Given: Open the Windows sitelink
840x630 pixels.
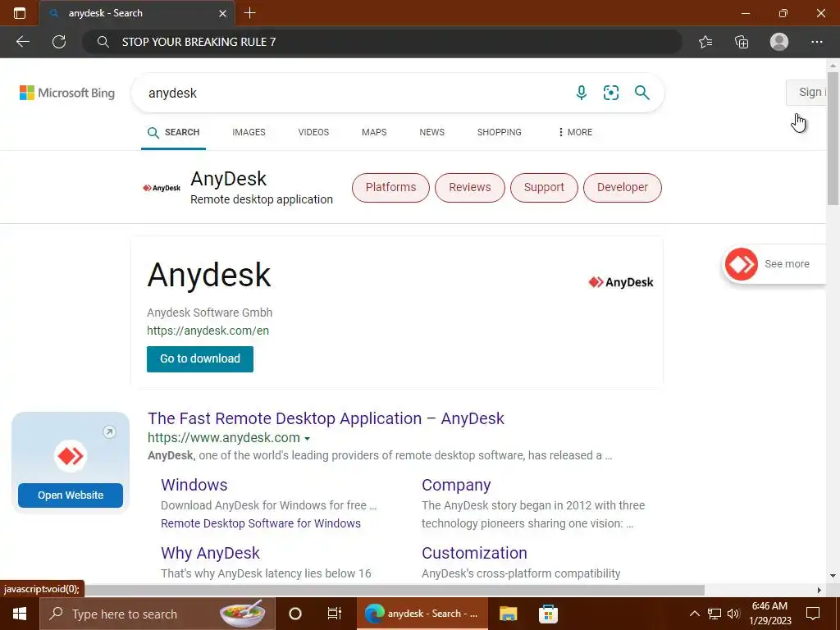Looking at the screenshot, I should [x=194, y=485].
